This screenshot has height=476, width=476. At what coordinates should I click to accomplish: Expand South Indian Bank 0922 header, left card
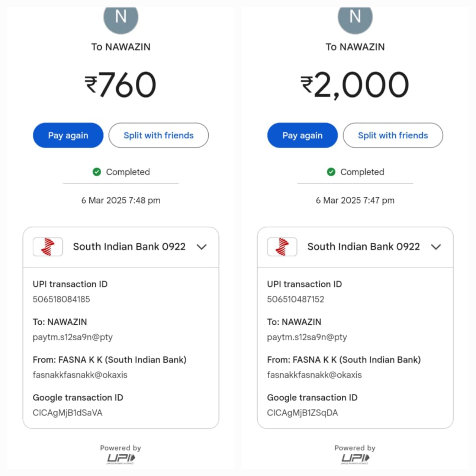[129, 247]
